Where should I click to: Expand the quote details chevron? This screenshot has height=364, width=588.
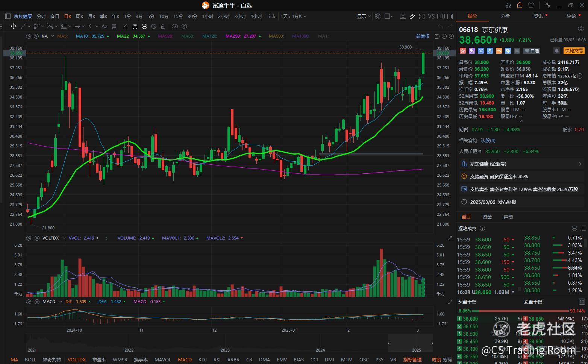pos(521,121)
